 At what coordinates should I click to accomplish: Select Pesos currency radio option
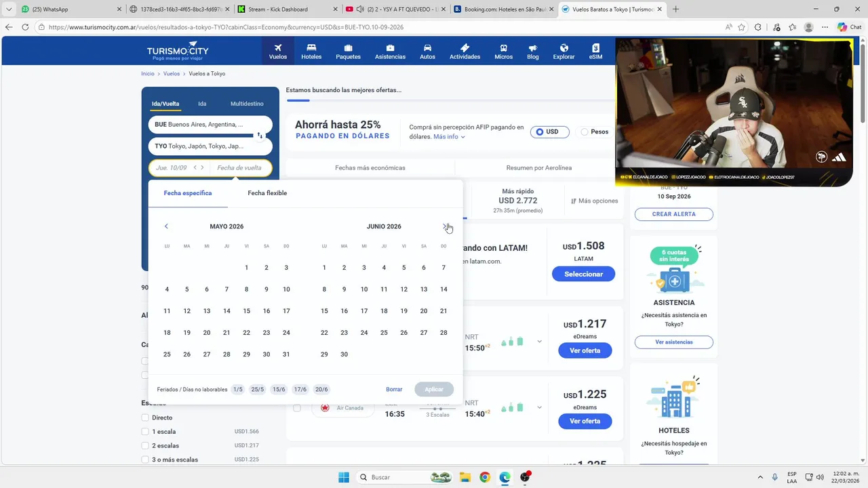(595, 131)
